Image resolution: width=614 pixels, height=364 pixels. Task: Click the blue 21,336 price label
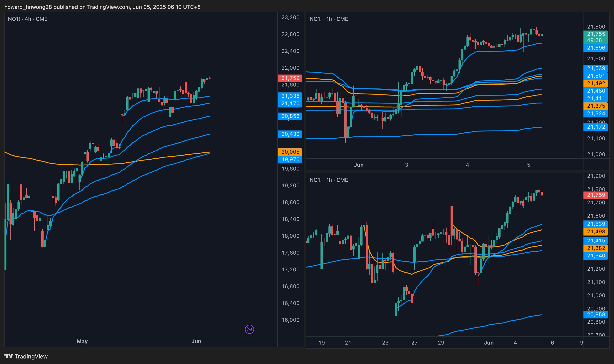pos(290,96)
